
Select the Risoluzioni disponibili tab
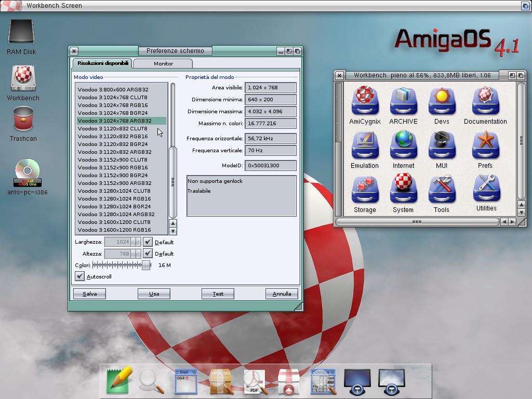click(x=101, y=63)
